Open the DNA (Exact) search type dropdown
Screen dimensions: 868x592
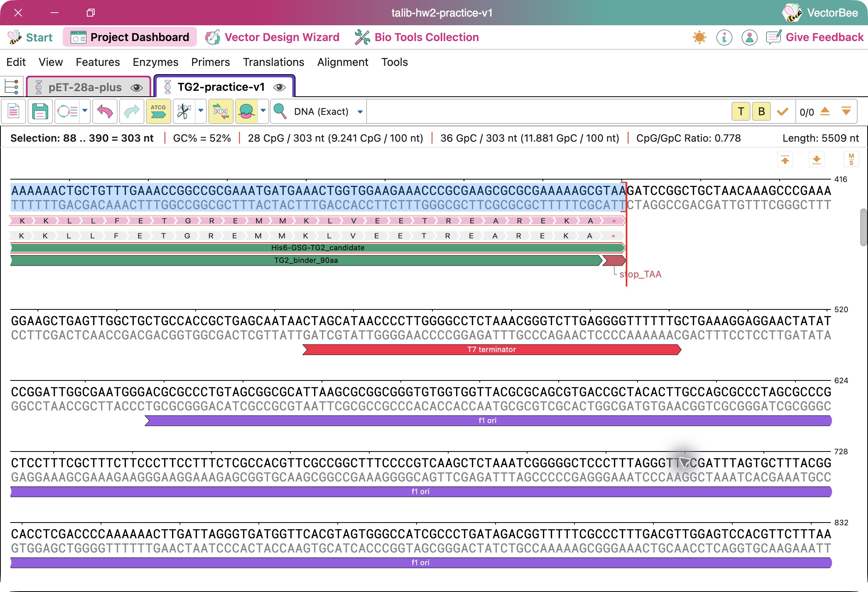(328, 112)
